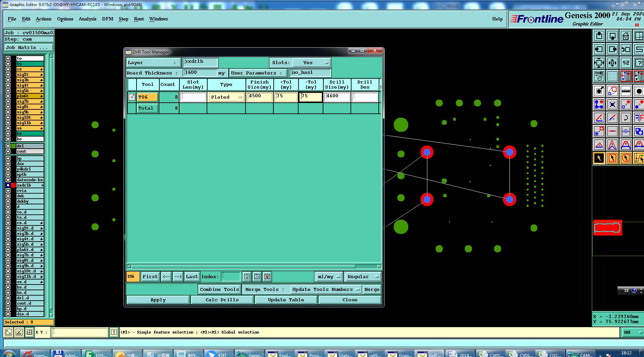Select the rectangle selection arrow icon
Screen dimensions: 644x357
[612, 158]
